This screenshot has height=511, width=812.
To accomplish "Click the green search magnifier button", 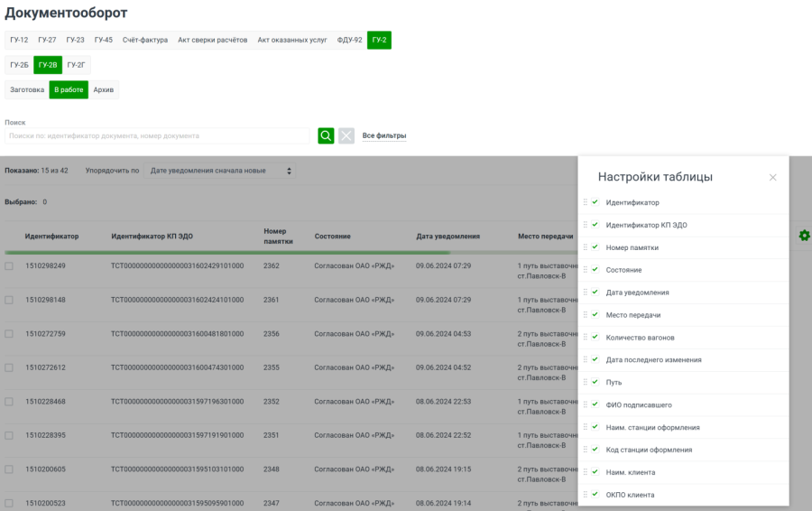I will click(326, 135).
